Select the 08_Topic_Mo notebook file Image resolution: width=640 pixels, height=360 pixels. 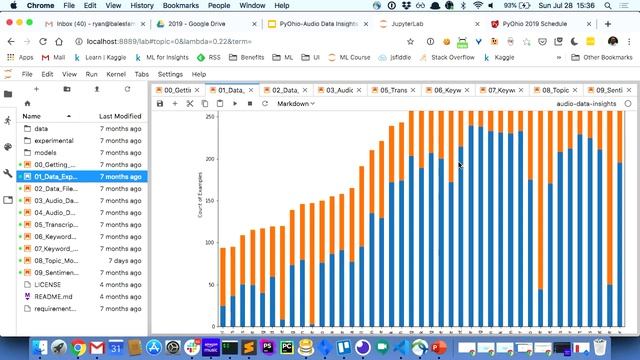(82, 261)
